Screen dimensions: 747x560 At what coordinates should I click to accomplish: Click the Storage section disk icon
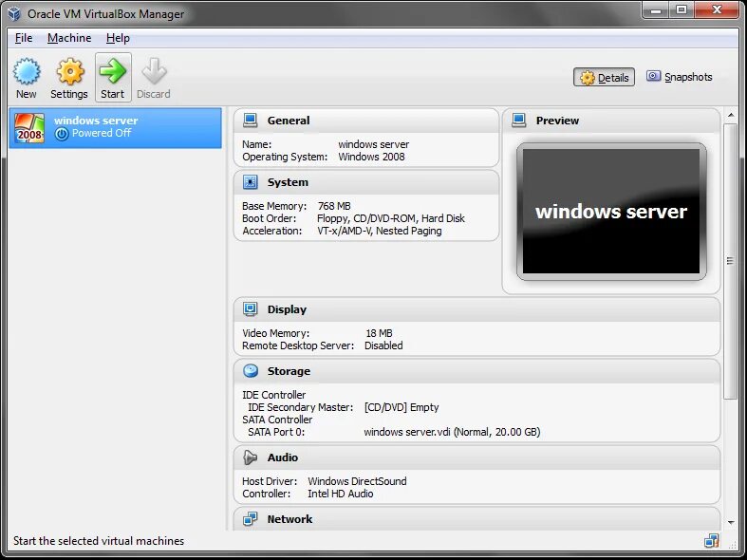click(x=251, y=370)
